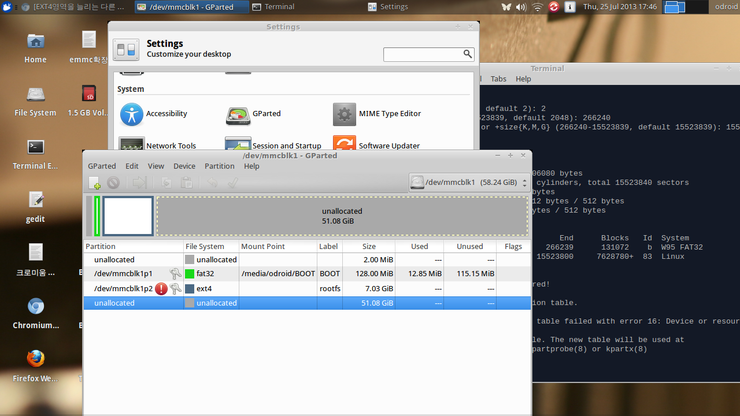The width and height of the screenshot is (740, 416).
Task: Open the Home folder on the desktop
Action: point(35,47)
